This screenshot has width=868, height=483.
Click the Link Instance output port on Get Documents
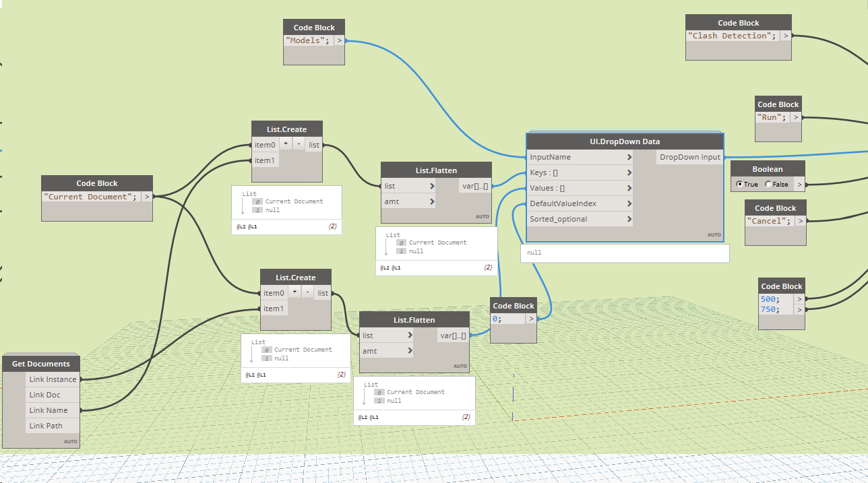(77, 379)
